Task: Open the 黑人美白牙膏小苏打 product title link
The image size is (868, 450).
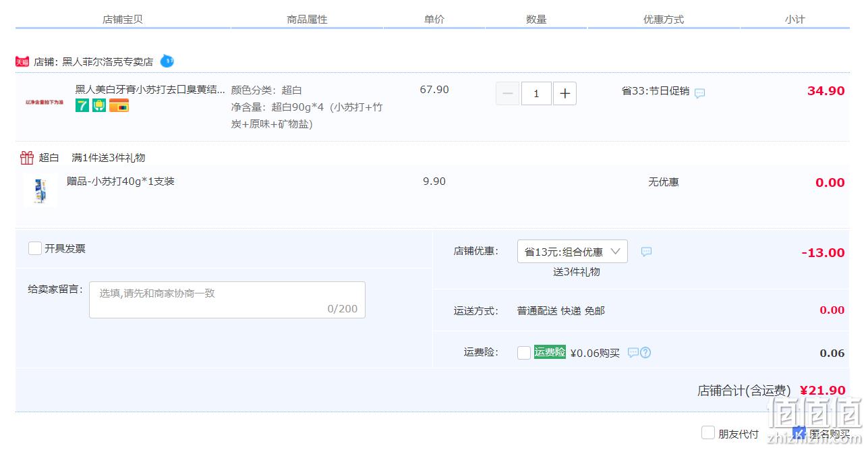Action: (150, 89)
